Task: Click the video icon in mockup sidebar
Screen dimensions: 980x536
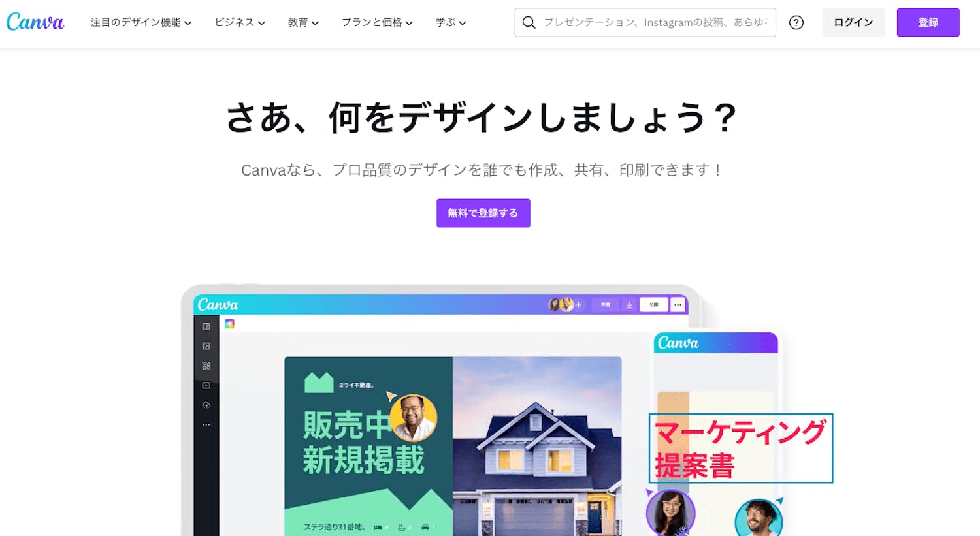Action: [206, 385]
